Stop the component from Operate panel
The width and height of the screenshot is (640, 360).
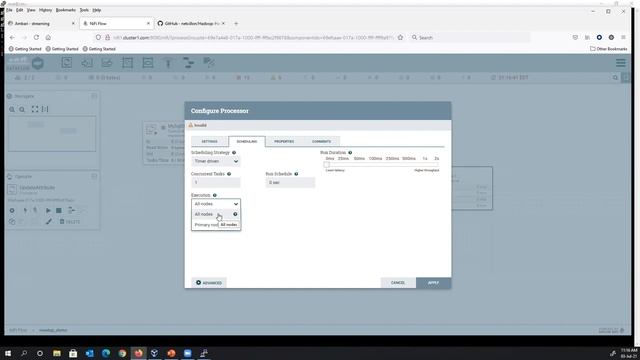tap(59, 210)
